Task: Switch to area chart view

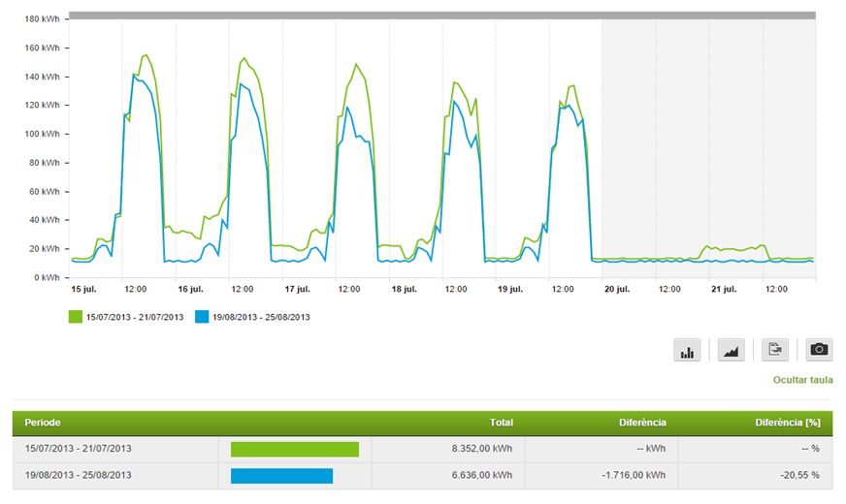Action: tap(731, 351)
